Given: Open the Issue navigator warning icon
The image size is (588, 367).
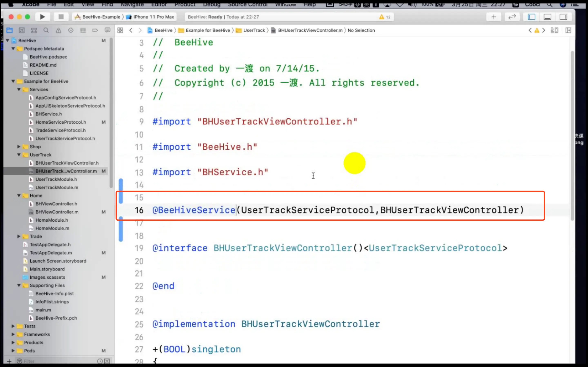Looking at the screenshot, I should pyautogui.click(x=58, y=30).
